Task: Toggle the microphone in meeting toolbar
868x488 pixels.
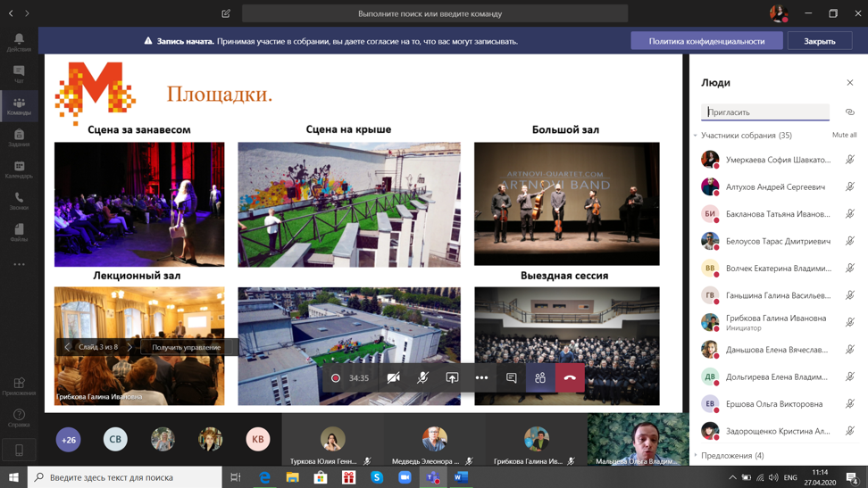Action: 422,378
